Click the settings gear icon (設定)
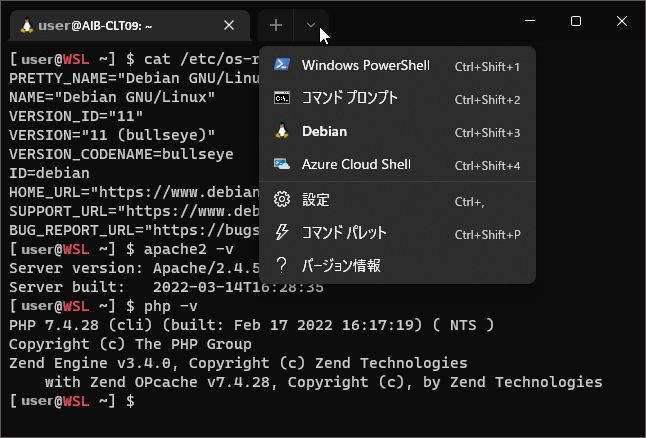646x438 pixels. pos(282,199)
